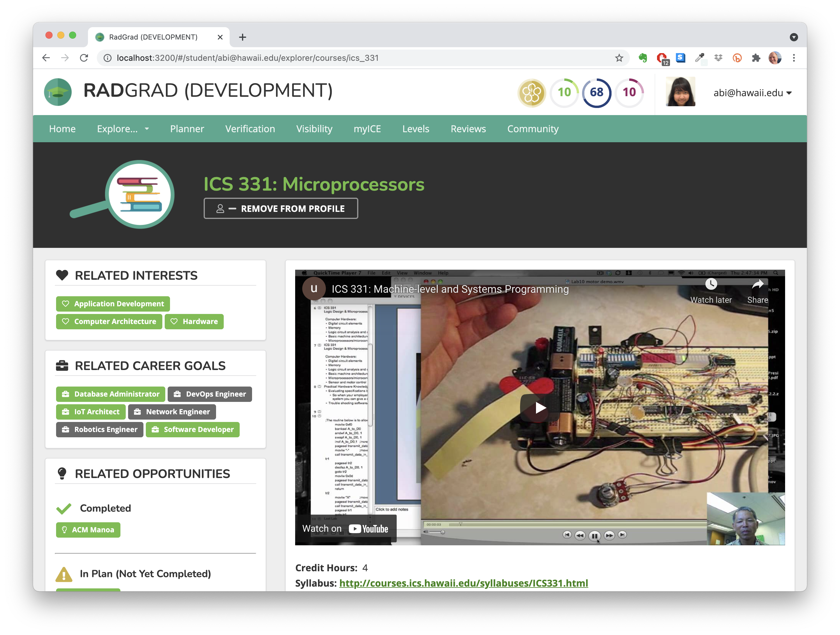The image size is (840, 635).
Task: Open the gold flower level badge
Action: point(532,93)
